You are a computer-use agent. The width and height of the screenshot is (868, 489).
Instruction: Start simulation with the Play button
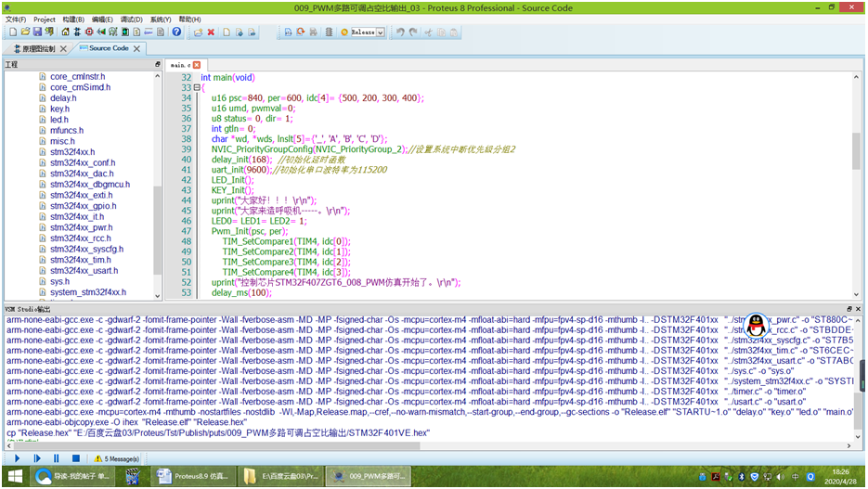point(17,458)
